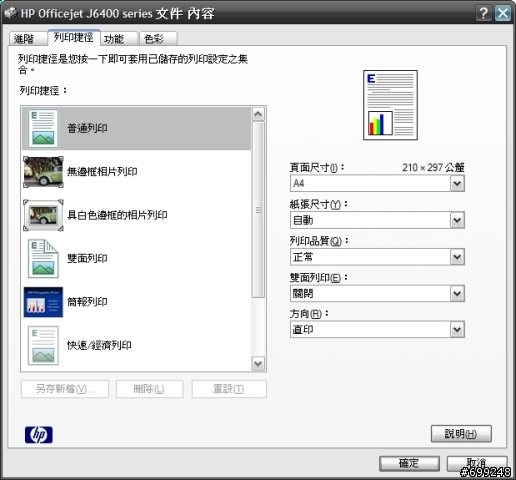Viewport: 516px width, 480px height.
Task: Confirm with the 確定 button
Action: click(x=409, y=463)
